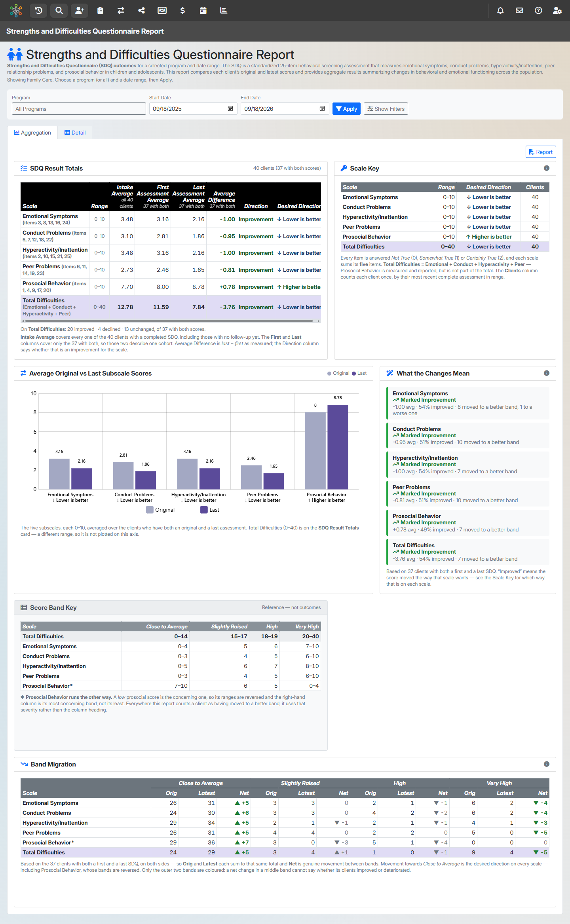This screenshot has width=570, height=924.
Task: Click the SDQ Result Totals horizontal scrollbar
Action: coord(169,321)
